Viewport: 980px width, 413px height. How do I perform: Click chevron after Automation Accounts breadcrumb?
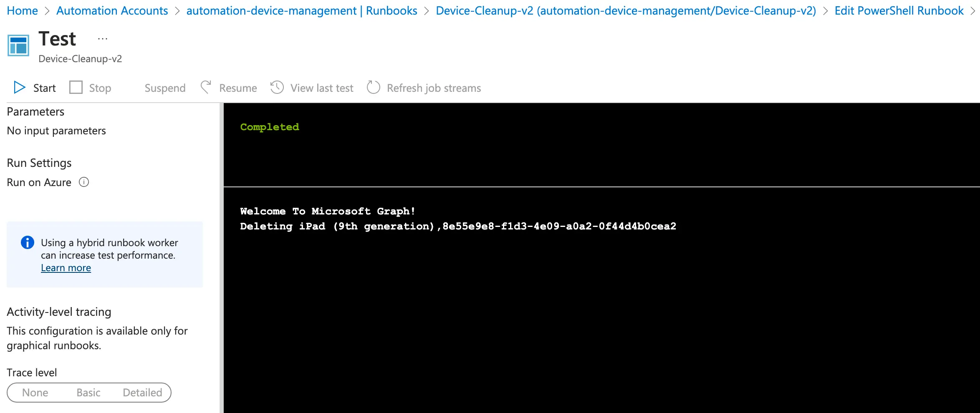tap(177, 11)
